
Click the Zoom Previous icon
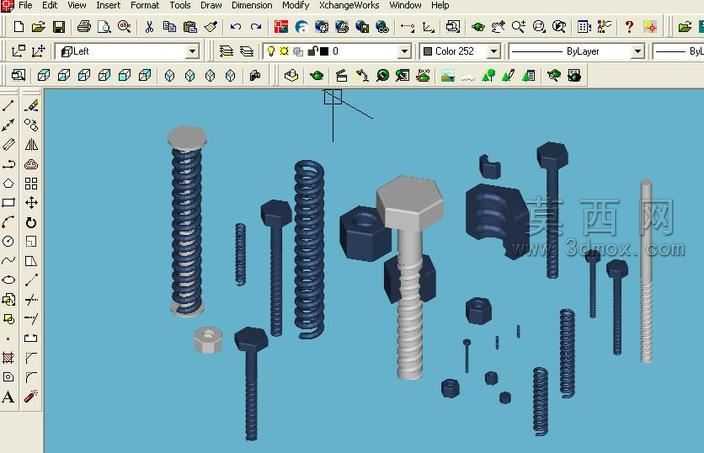click(559, 27)
